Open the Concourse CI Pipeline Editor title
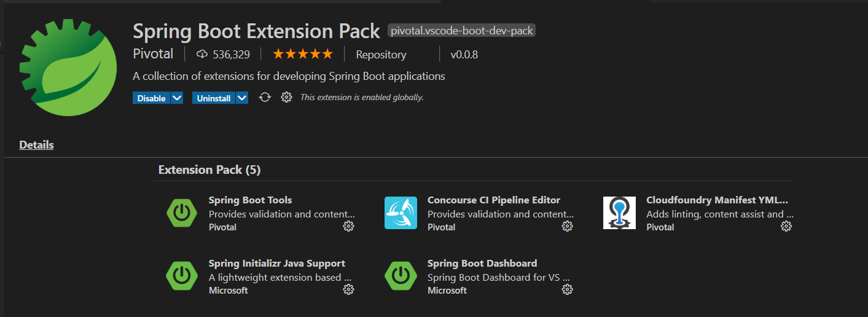 tap(494, 200)
